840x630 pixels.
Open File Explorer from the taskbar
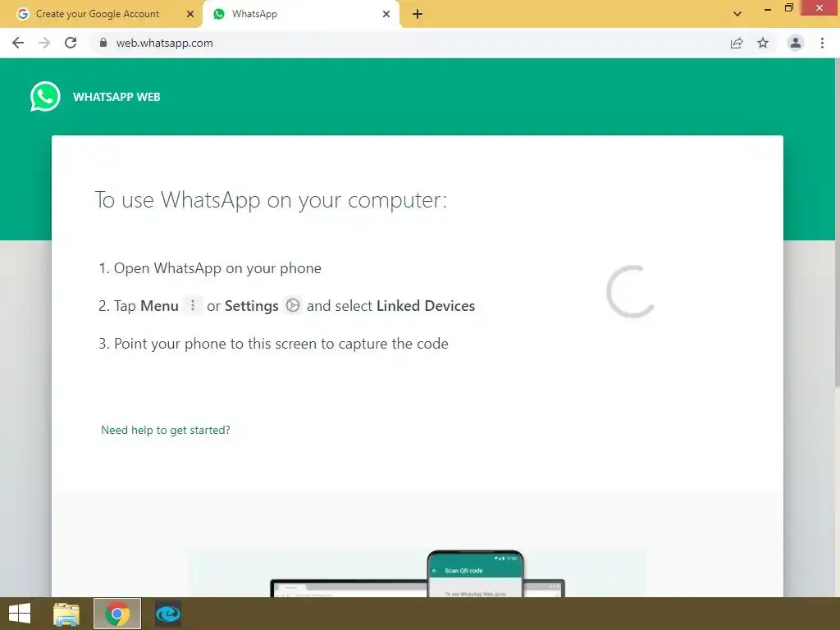[x=66, y=614]
